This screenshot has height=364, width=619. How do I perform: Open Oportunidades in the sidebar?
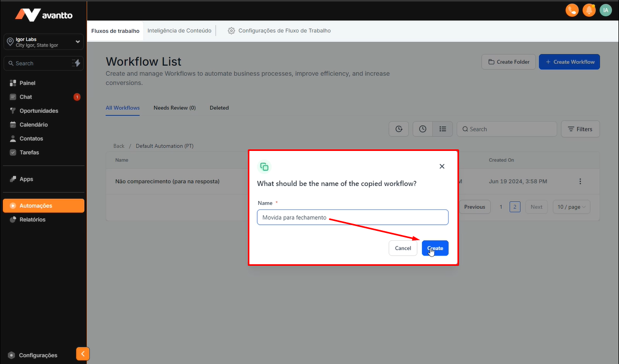[x=39, y=111]
